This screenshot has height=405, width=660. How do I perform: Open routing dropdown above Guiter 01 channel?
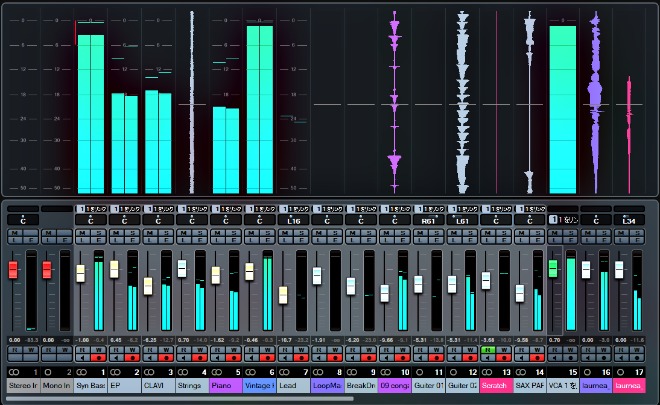pos(428,209)
